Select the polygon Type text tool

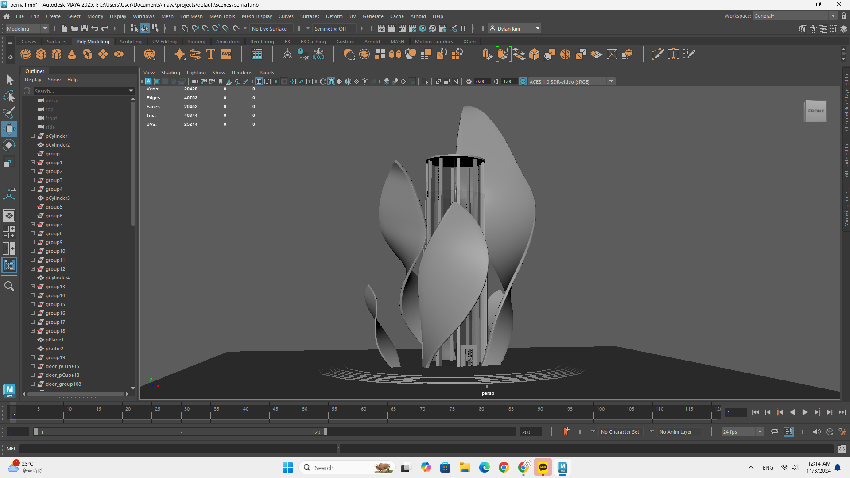point(211,54)
